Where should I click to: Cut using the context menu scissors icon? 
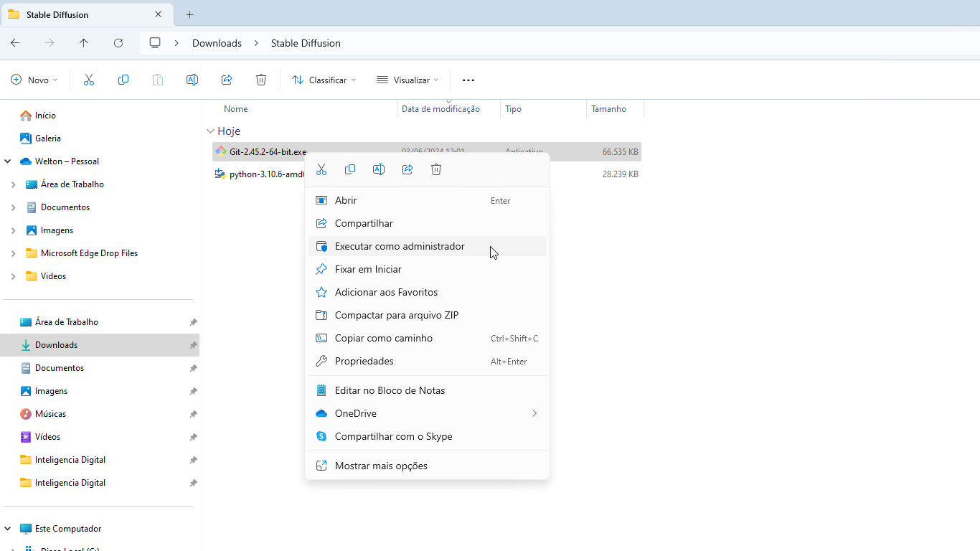coord(321,169)
